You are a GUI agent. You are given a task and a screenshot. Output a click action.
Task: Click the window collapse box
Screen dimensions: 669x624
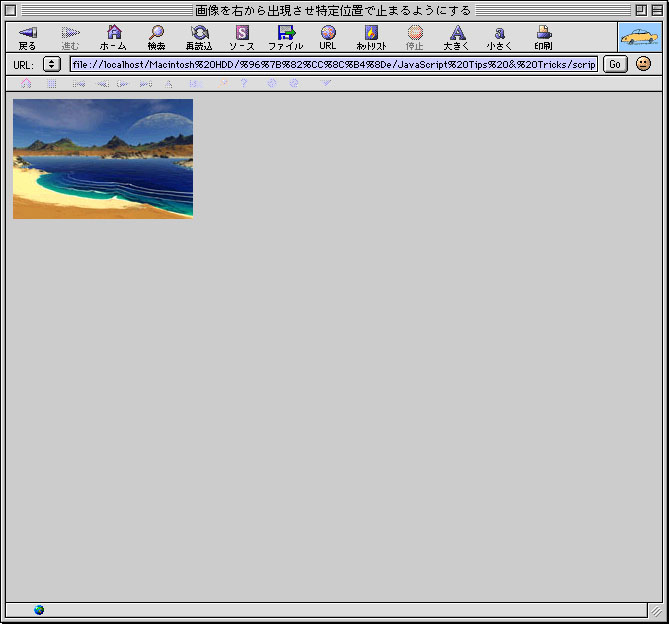pyautogui.click(x=657, y=10)
